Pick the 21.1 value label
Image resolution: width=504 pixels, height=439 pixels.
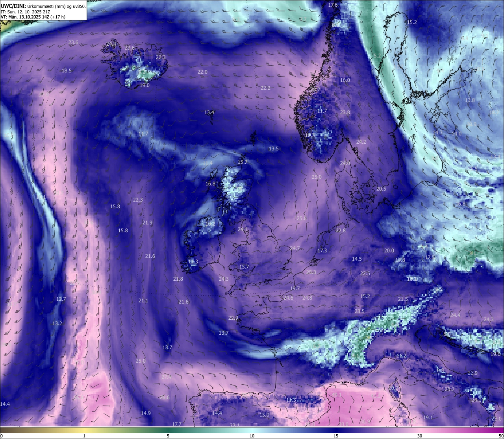pyautogui.click(x=143, y=301)
